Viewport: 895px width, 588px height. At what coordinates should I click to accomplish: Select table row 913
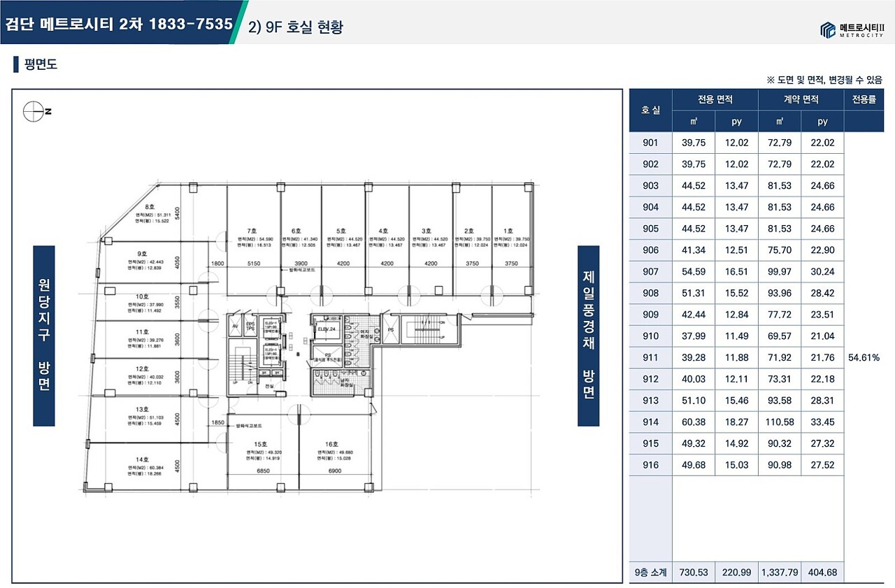736,401
